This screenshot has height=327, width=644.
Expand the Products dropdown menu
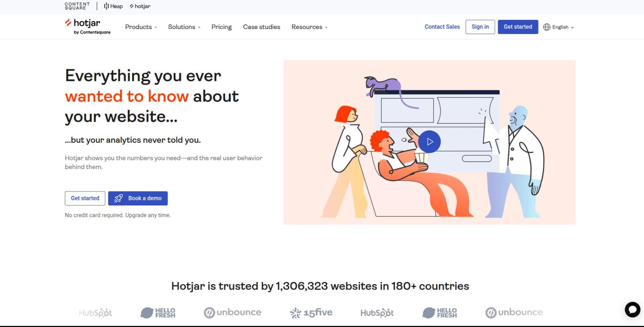[x=141, y=27]
